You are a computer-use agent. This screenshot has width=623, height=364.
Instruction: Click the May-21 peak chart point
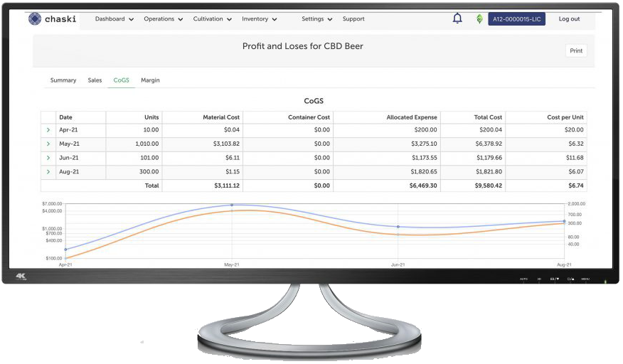point(232,205)
